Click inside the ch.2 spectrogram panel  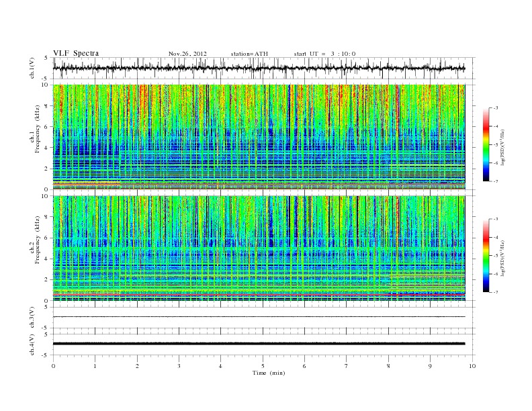(259, 248)
